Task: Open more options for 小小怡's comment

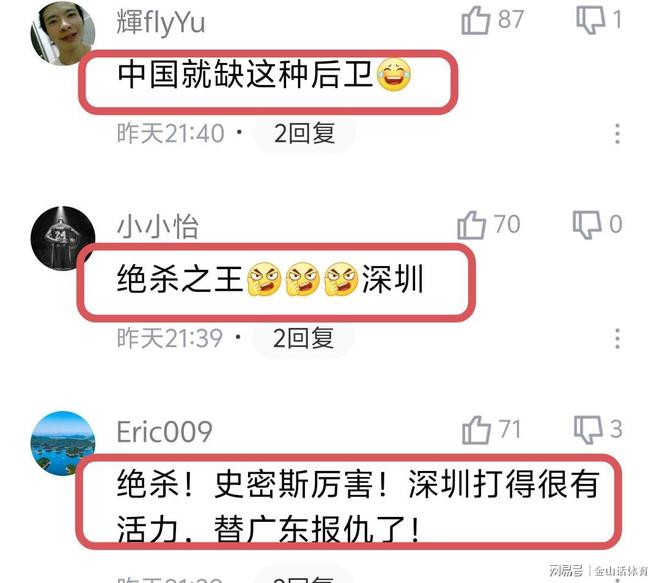Action: 617,338
